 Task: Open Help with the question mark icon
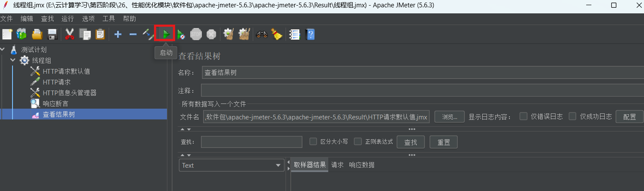(310, 34)
